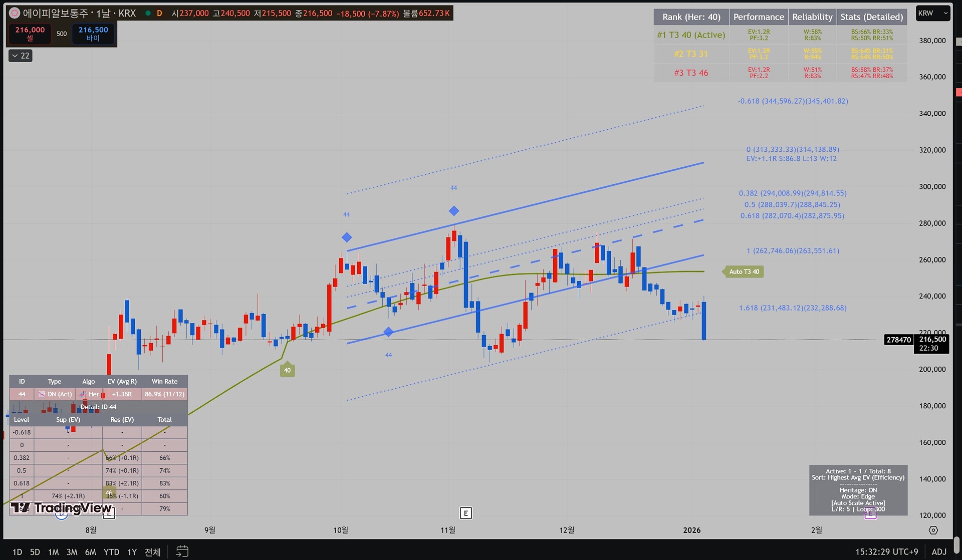Viewport: 962px width, 560px height.
Task: Click the chart settings hexagon icon
Action: click(x=933, y=530)
